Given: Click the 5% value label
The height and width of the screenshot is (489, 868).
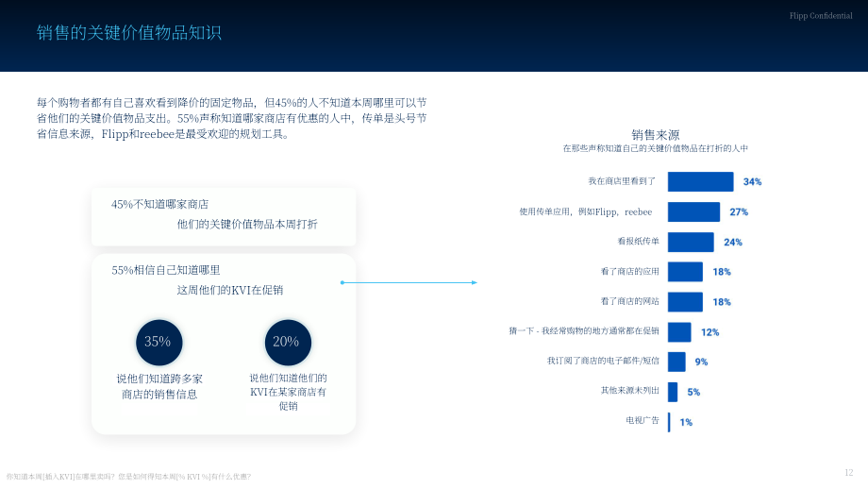Looking at the screenshot, I should click(693, 392).
